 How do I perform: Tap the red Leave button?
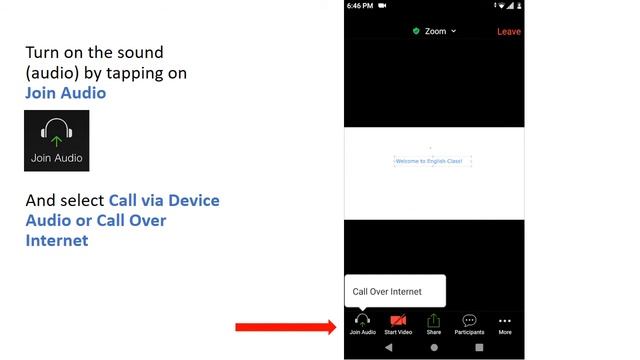[x=509, y=31]
